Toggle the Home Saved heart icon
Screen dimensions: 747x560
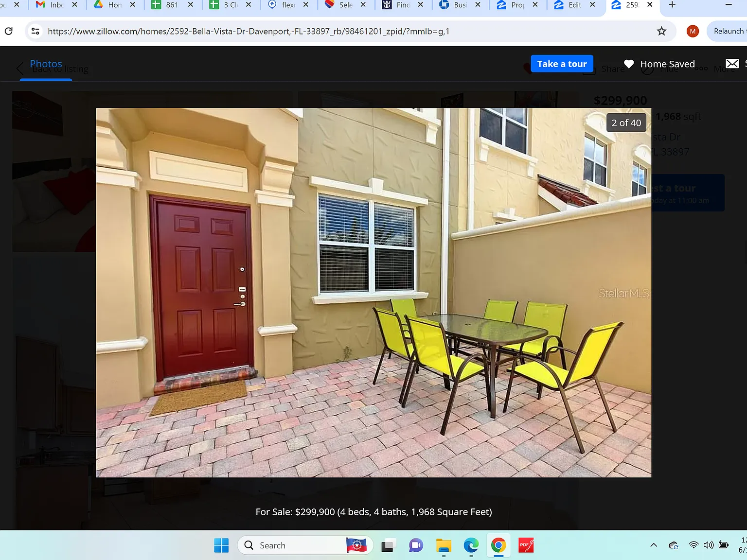(x=629, y=64)
